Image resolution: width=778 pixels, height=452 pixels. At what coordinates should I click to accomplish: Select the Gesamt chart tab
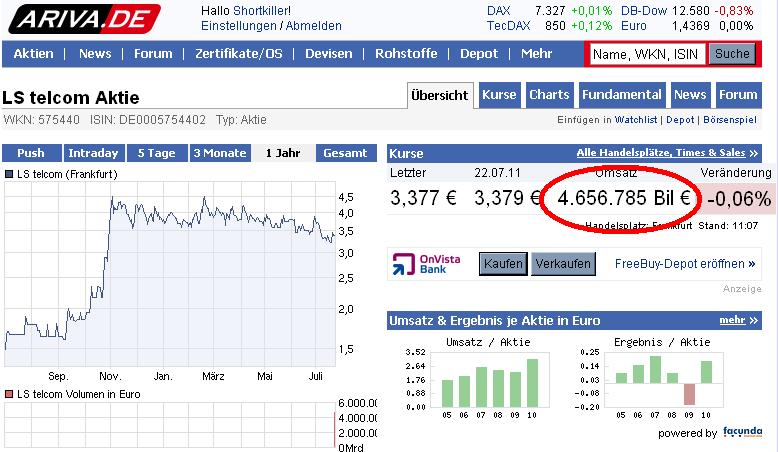(345, 153)
